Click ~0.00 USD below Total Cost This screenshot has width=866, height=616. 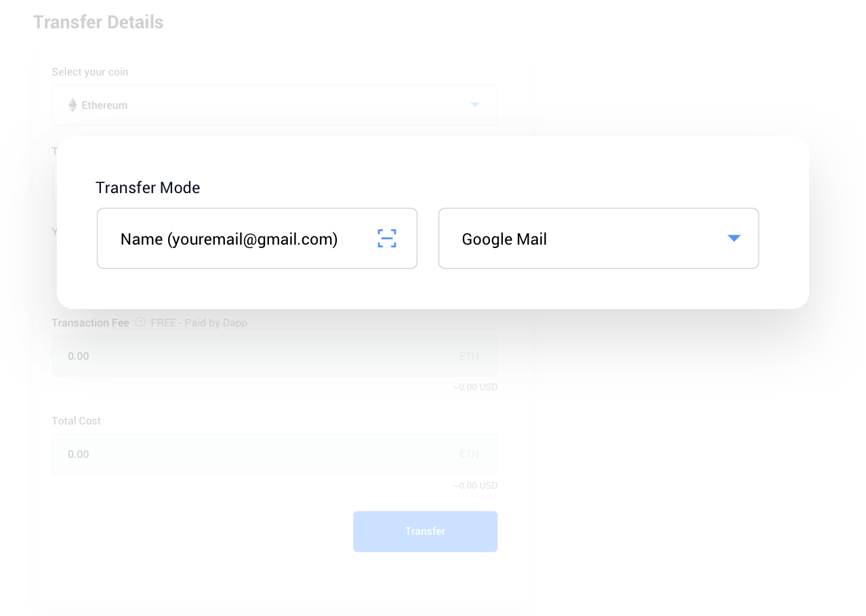(x=475, y=486)
